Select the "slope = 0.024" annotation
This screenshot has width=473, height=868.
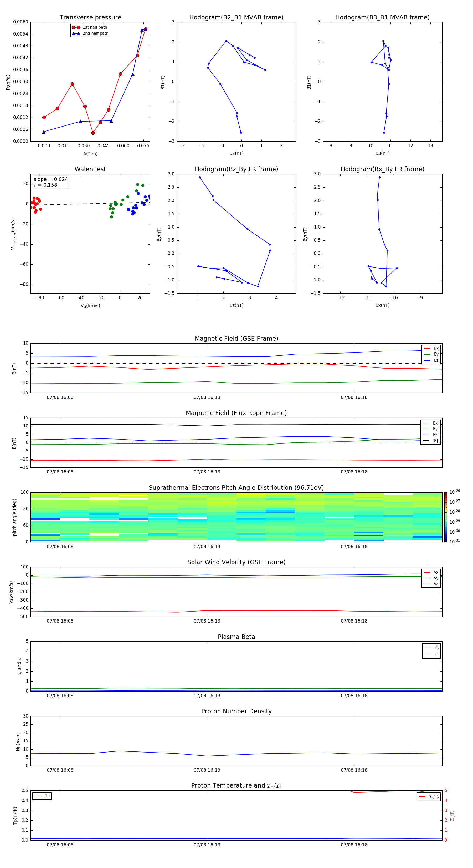tap(50, 179)
